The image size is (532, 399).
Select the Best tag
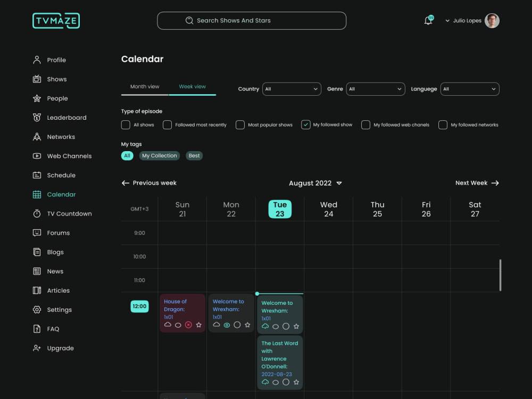194,156
